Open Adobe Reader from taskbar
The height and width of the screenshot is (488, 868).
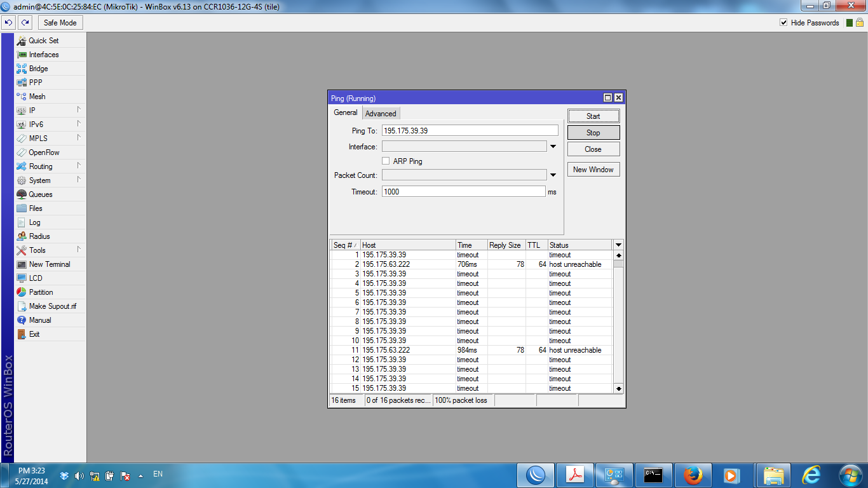tap(575, 475)
